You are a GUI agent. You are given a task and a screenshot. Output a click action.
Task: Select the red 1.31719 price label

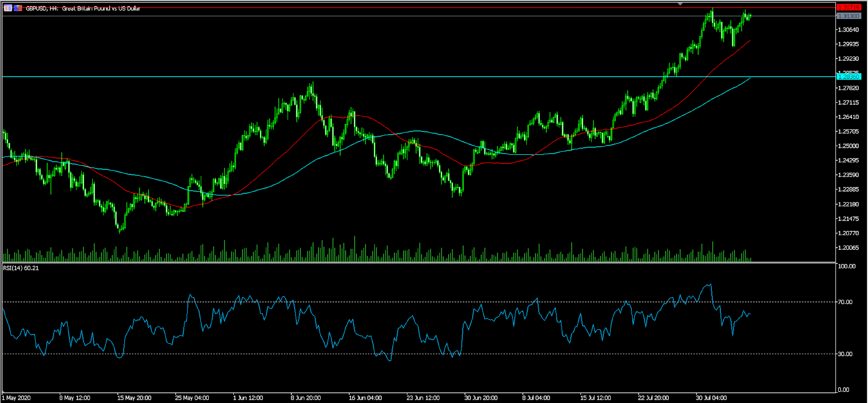coord(848,7)
